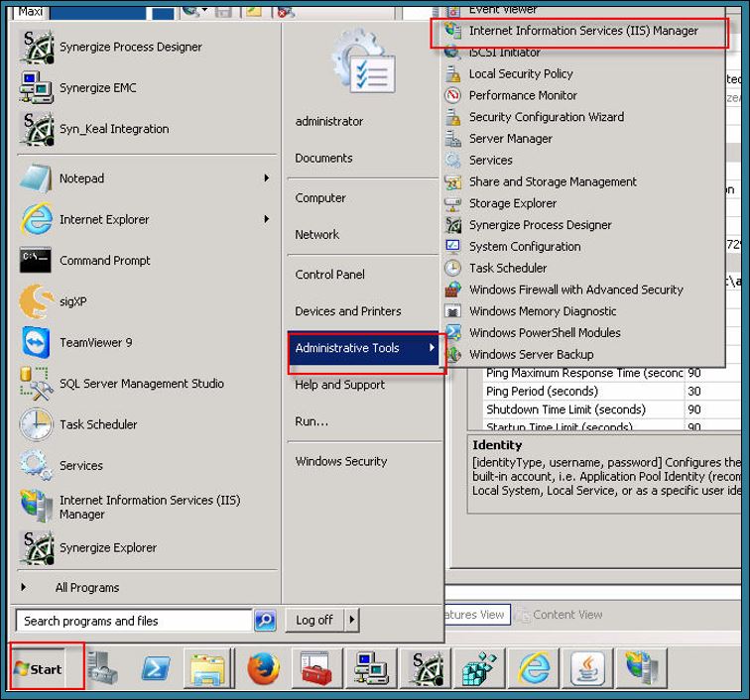The height and width of the screenshot is (700, 750).
Task: Launch Internet Explorer from Start menu list
Action: tap(147, 219)
